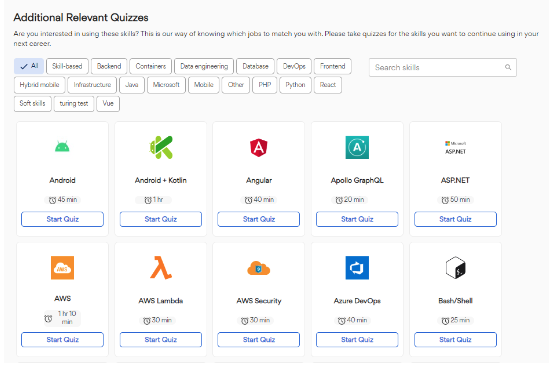The image size is (549, 375).
Task: Click the Additional Relevant Quizzes heading
Action: pos(81,18)
